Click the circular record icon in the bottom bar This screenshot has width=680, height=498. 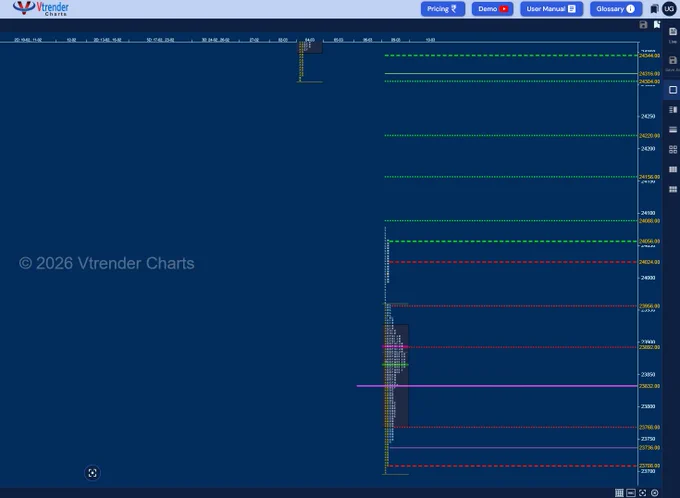click(654, 493)
